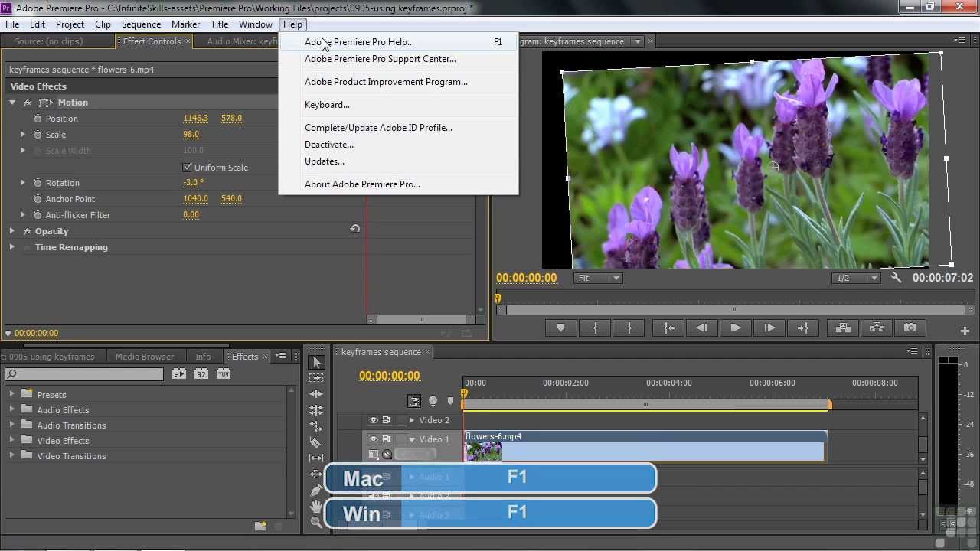Step back one frame
980x551 pixels.
point(701,328)
